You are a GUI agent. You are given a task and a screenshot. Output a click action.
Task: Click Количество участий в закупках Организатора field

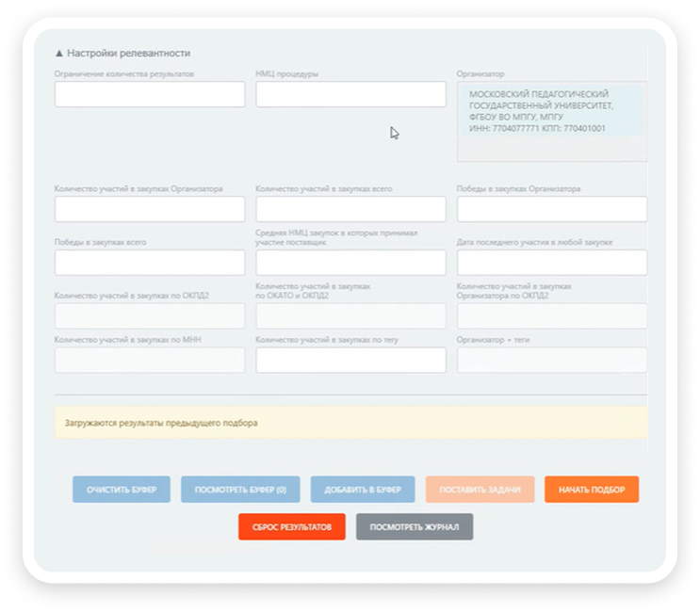point(150,209)
